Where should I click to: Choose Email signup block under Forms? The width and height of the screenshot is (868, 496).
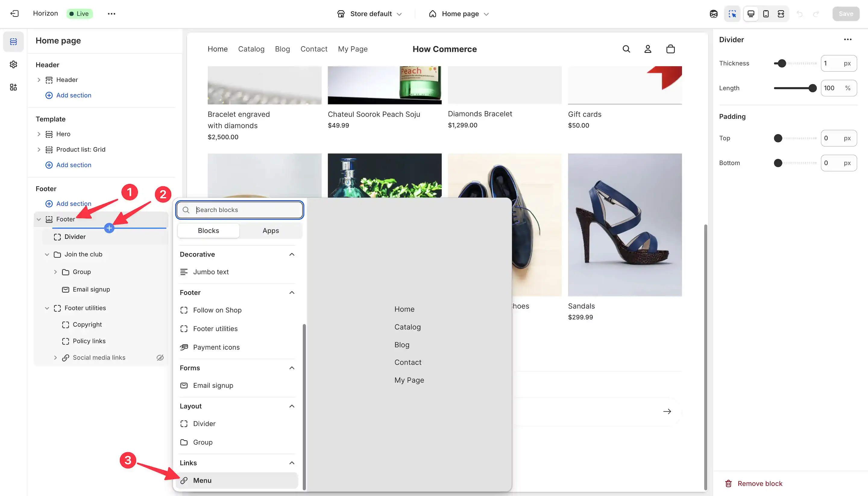pos(237,385)
